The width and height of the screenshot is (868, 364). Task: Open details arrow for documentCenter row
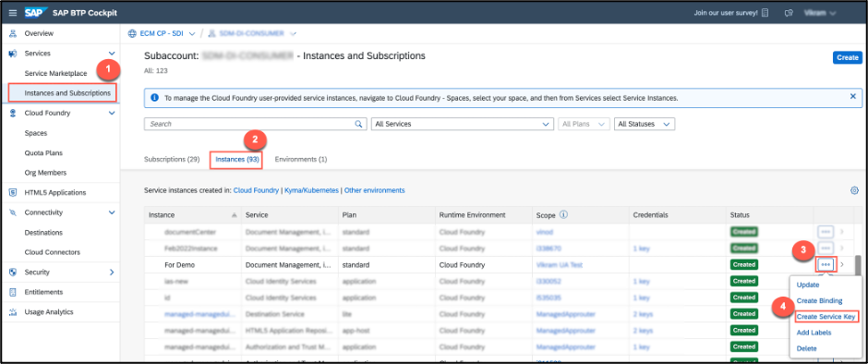[x=842, y=232]
